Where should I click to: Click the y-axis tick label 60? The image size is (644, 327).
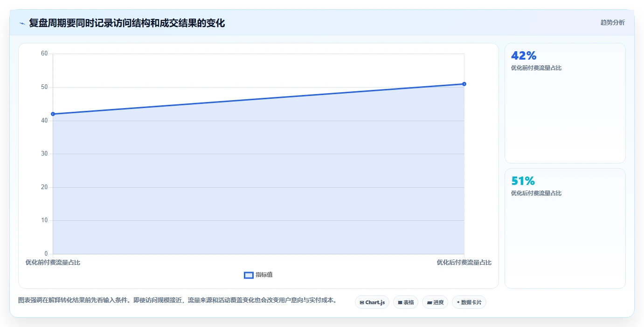coord(44,54)
